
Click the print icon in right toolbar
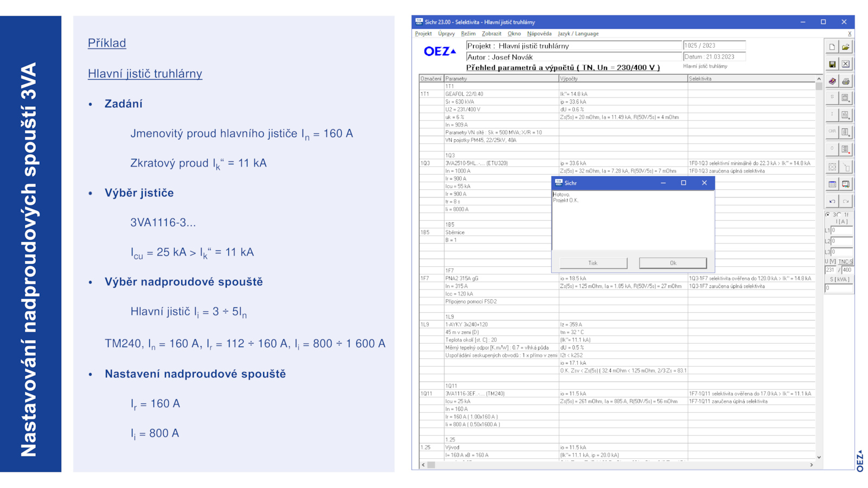pos(846,81)
